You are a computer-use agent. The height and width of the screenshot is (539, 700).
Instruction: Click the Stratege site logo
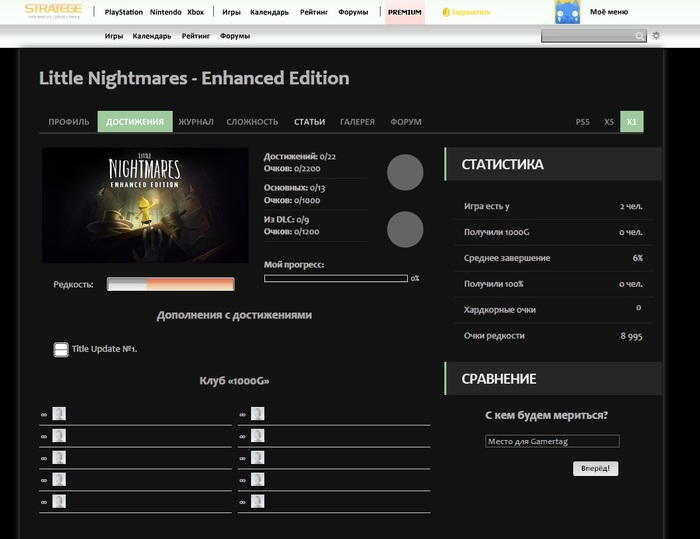(x=53, y=12)
